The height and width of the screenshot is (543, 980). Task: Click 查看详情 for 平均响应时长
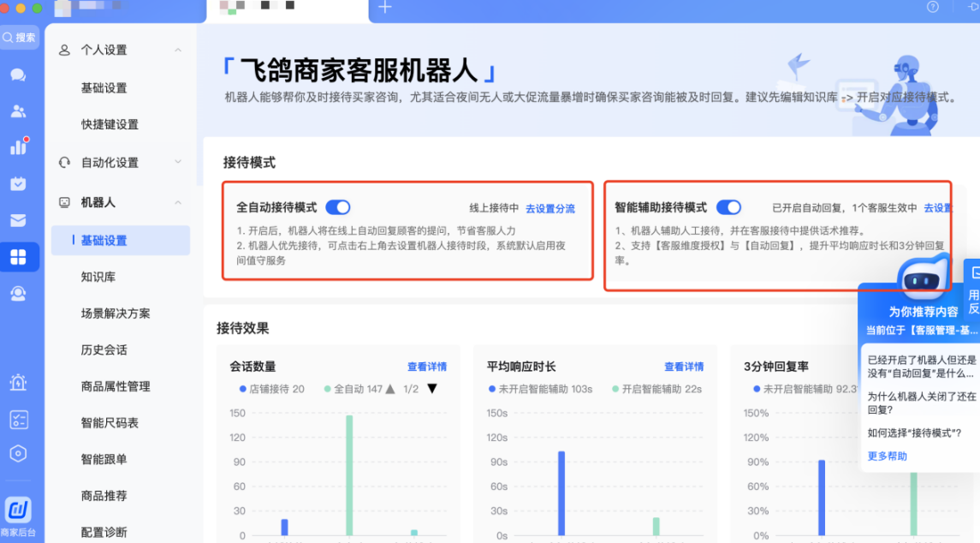(x=683, y=367)
